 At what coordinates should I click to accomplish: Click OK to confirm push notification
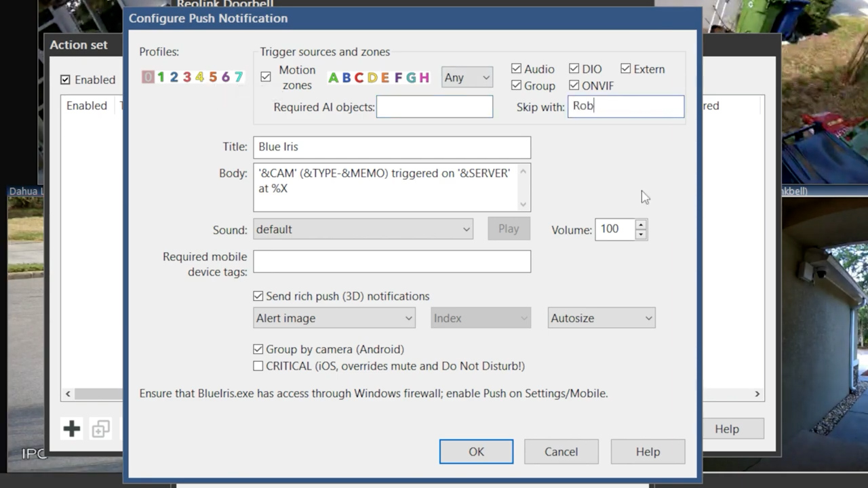point(476,451)
